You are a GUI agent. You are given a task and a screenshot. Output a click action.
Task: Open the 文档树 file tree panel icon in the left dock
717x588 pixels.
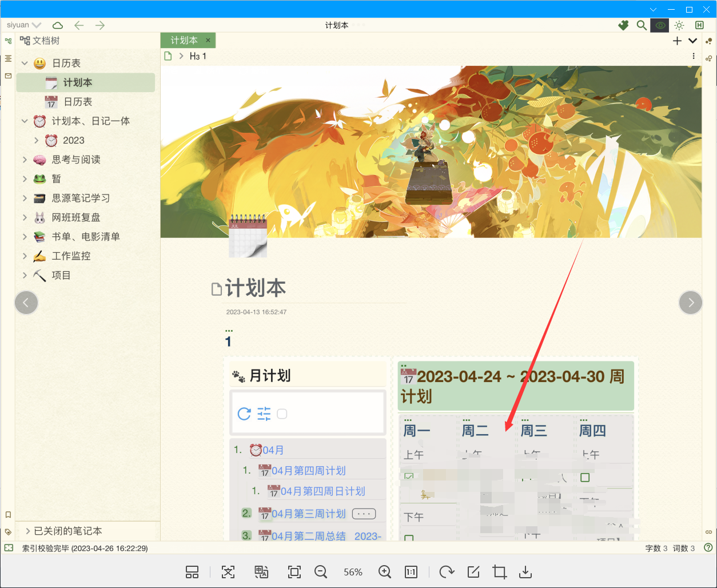click(8, 41)
